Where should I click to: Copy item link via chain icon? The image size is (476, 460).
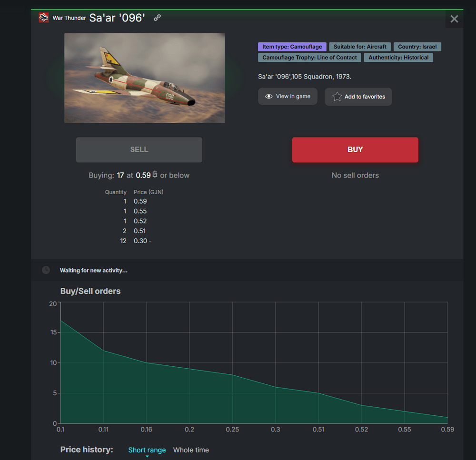(x=157, y=18)
